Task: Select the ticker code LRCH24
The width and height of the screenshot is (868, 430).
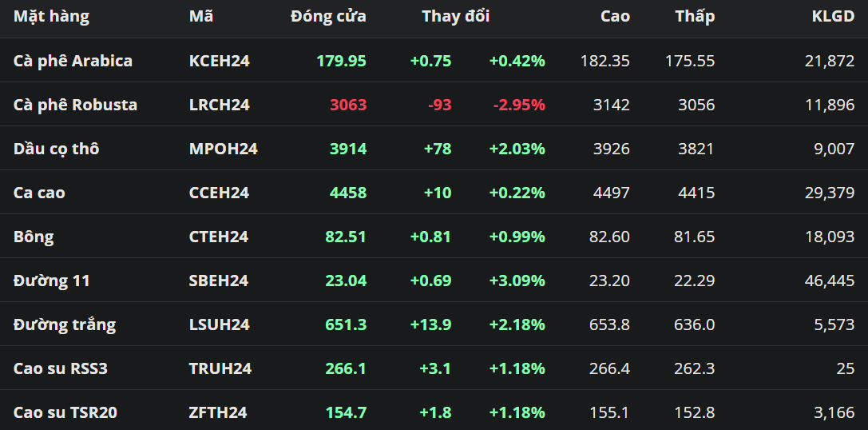Action: coord(219,105)
